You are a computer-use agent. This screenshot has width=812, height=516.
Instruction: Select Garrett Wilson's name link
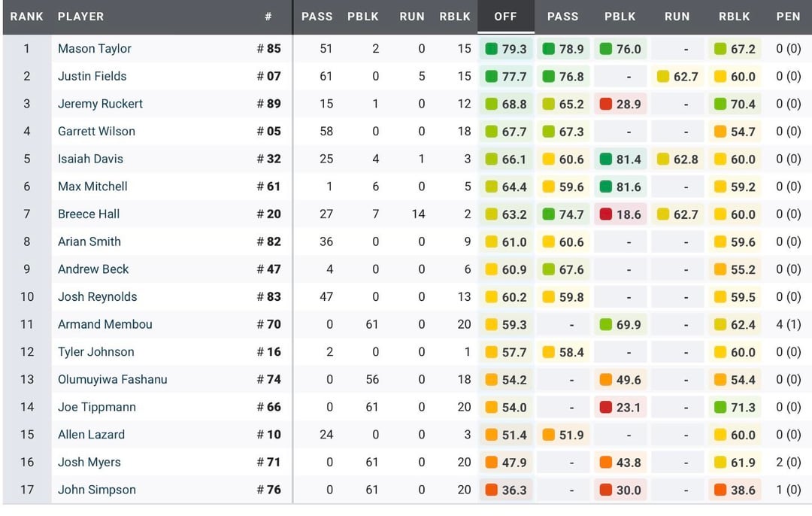point(96,132)
